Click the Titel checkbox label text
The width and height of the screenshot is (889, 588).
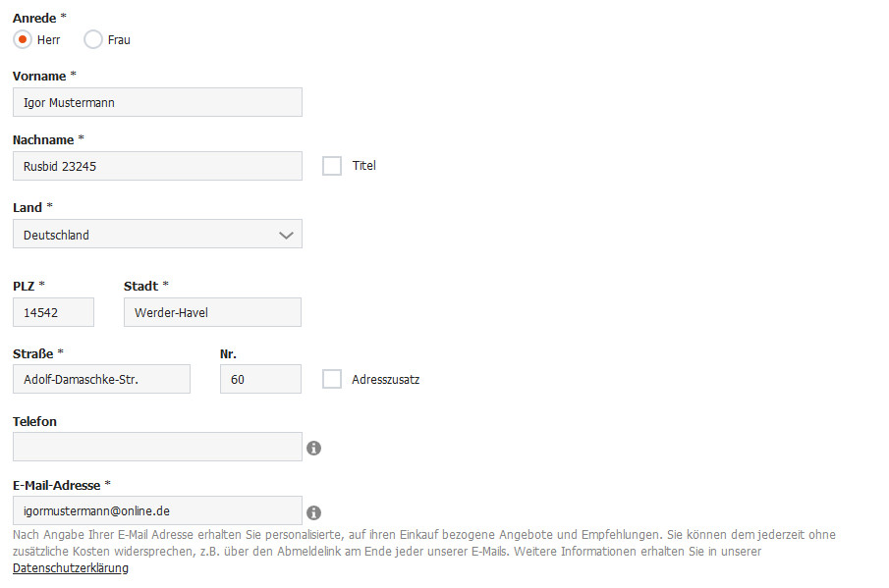(x=364, y=166)
